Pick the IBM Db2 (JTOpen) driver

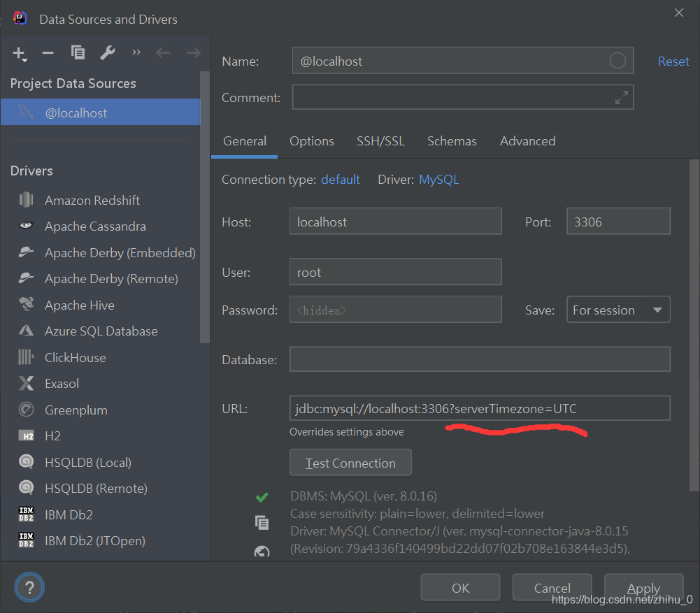coord(94,541)
